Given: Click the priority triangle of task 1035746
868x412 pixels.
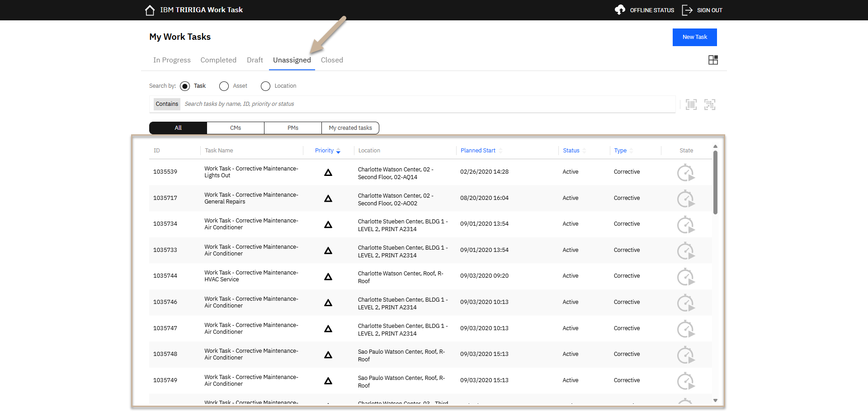Looking at the screenshot, I should click(x=328, y=303).
